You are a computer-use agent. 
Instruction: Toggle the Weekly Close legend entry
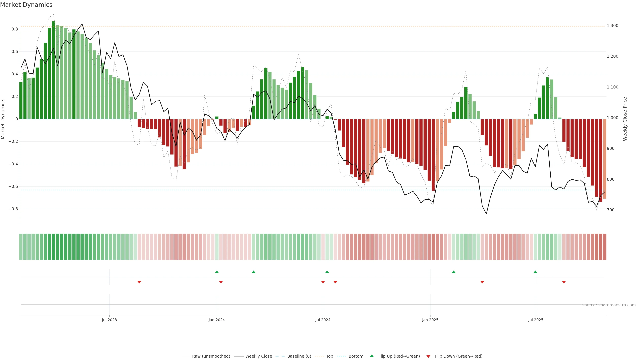click(258, 356)
